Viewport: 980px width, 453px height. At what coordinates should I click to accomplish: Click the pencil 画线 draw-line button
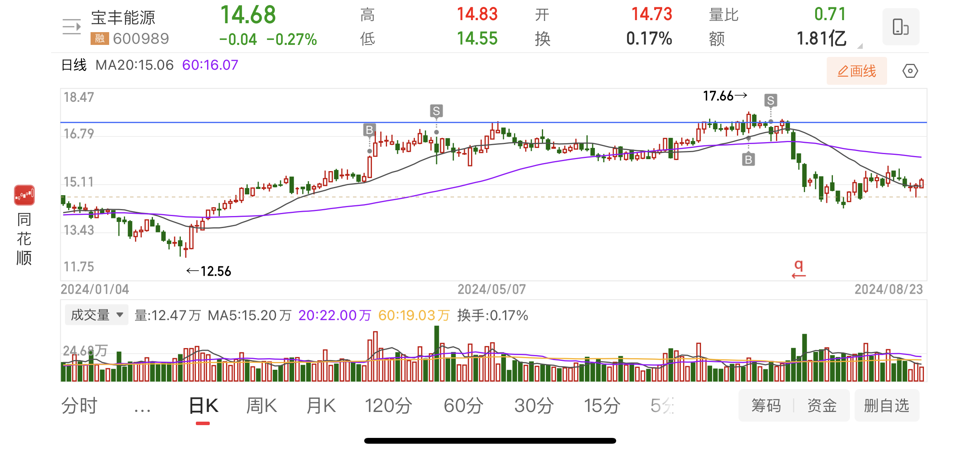click(857, 71)
